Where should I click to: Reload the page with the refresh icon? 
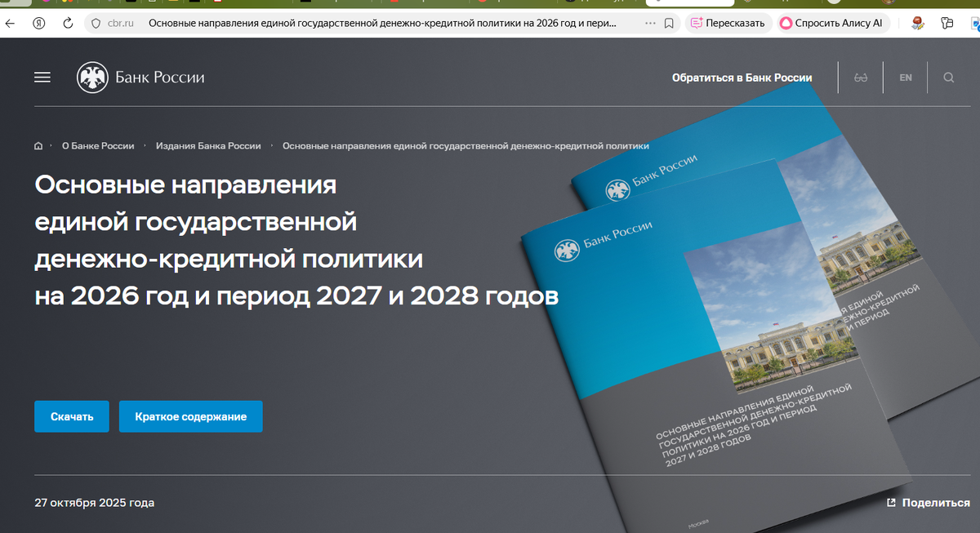tap(67, 24)
